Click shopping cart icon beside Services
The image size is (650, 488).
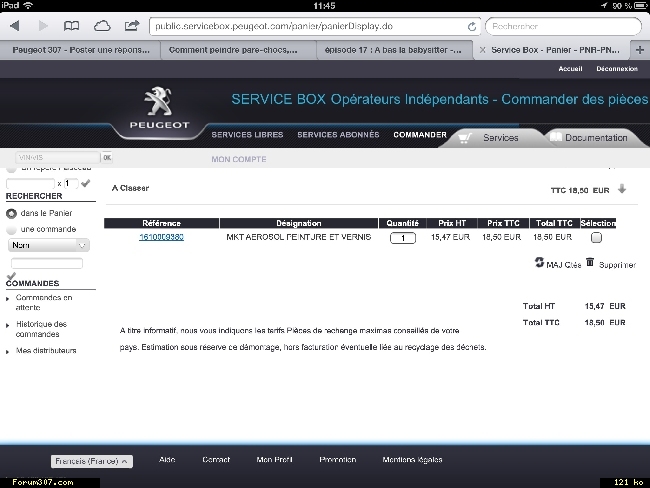[x=465, y=138]
